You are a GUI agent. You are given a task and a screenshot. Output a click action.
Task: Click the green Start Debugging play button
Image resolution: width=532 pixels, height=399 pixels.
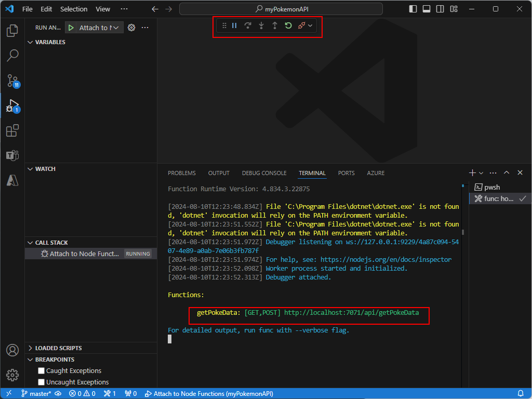point(71,28)
